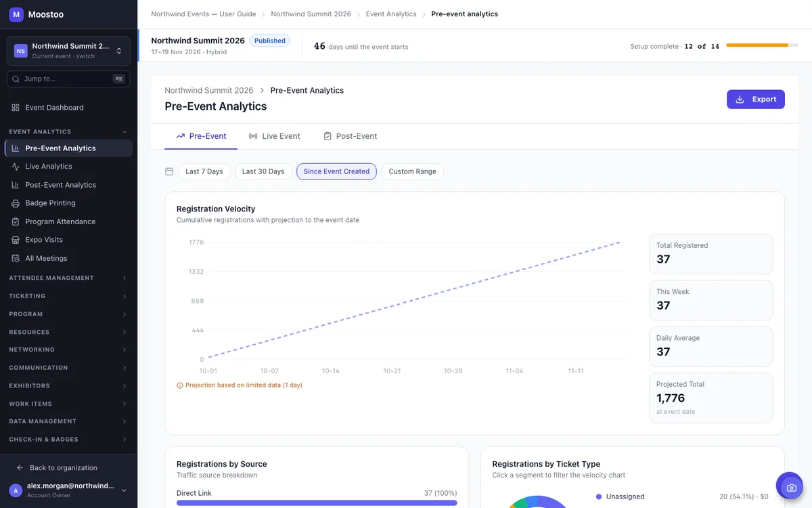The width and height of the screenshot is (812, 508).
Task: Click the Total Registered stat card
Action: [710, 254]
